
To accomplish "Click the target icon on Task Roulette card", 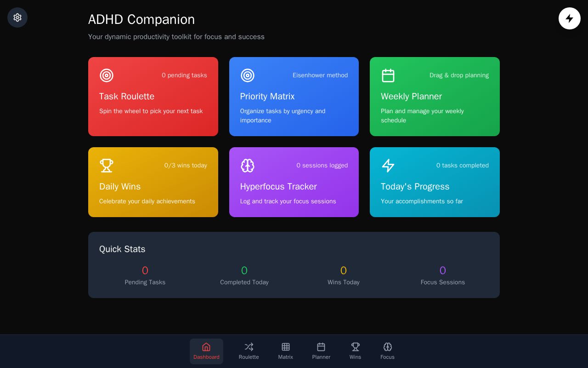I will [107, 75].
